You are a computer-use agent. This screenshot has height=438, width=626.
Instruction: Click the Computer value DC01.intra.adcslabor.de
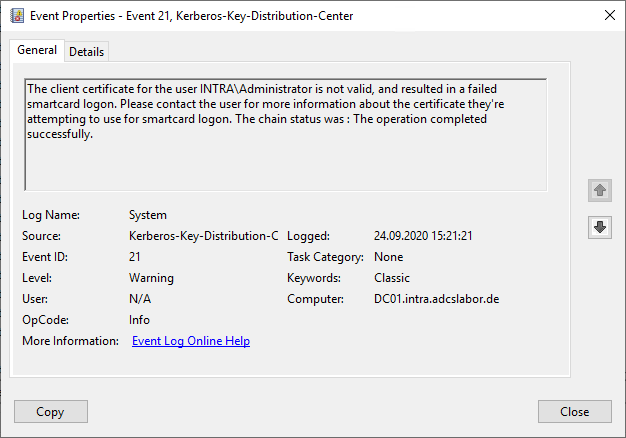point(436,299)
